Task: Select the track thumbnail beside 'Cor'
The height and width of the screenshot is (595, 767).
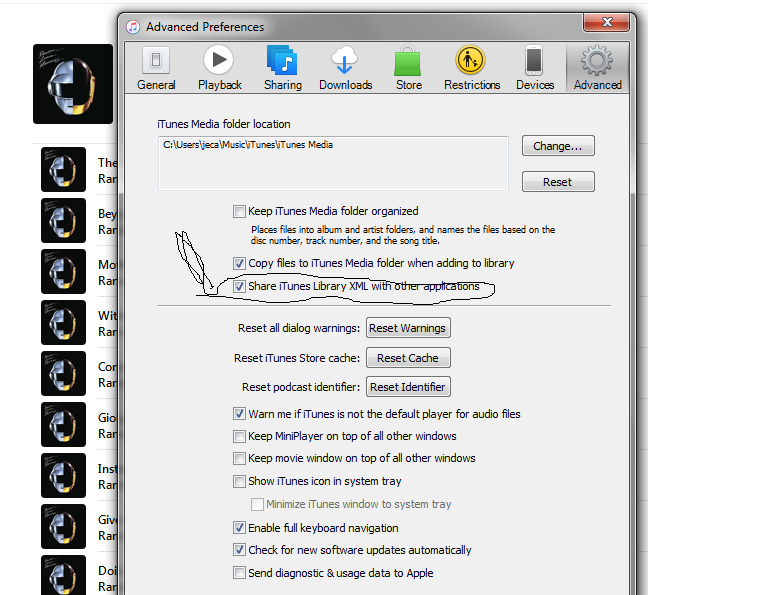Action: [x=64, y=373]
